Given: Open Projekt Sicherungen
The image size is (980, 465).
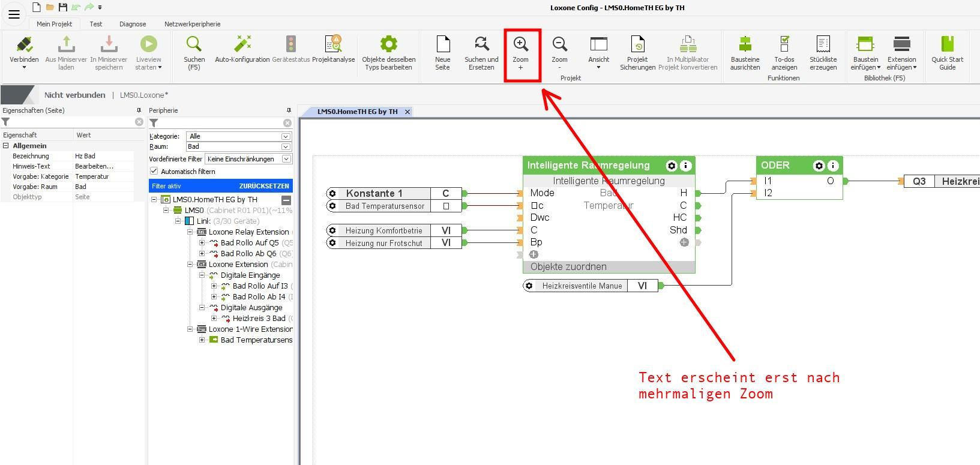Looking at the screenshot, I should [x=637, y=52].
